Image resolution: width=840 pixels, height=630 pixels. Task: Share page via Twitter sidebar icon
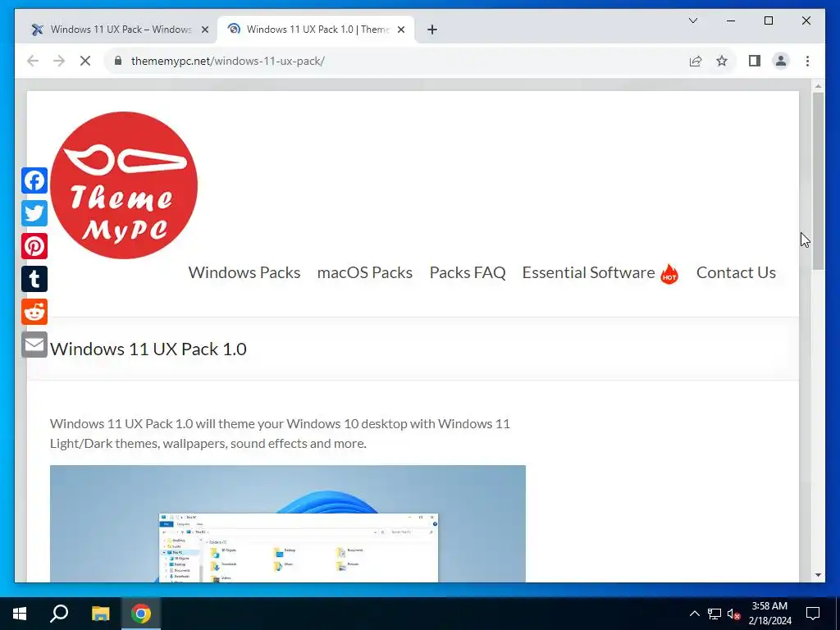point(34,213)
